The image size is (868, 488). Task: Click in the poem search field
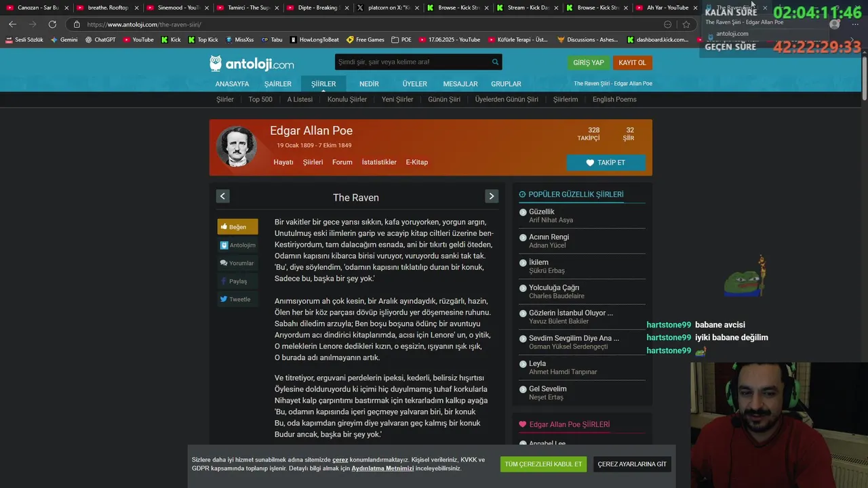(x=412, y=62)
